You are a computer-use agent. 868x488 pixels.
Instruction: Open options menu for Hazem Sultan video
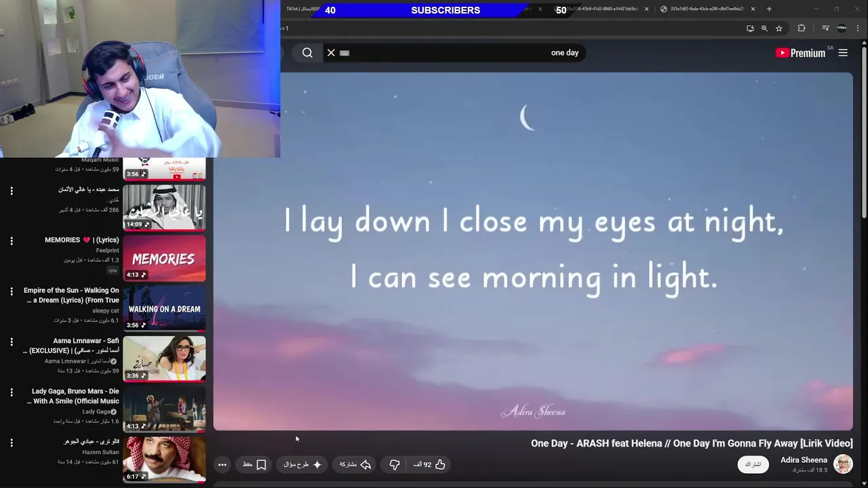[x=12, y=443]
